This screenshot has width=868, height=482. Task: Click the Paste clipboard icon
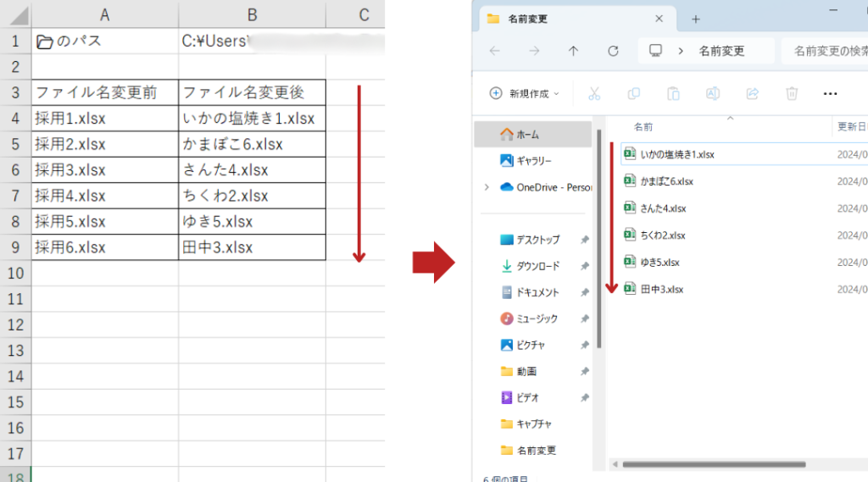[673, 93]
